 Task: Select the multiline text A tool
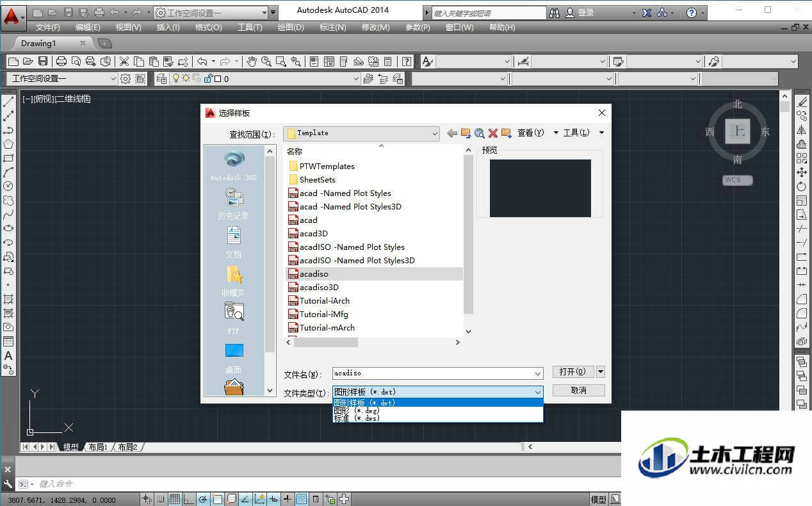(x=8, y=355)
